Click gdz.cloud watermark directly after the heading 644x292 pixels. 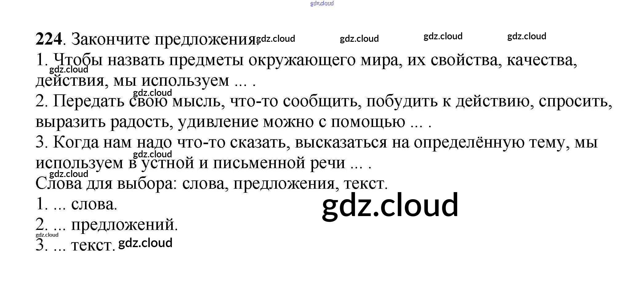(276, 39)
